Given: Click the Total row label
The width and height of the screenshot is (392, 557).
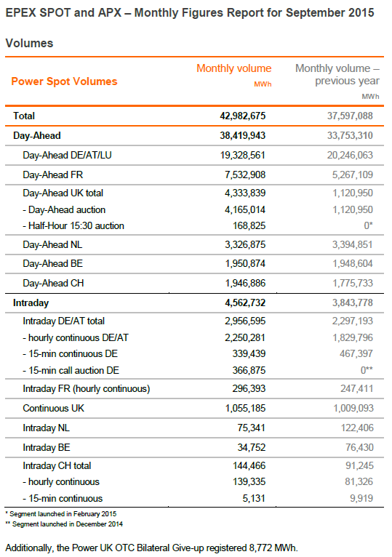Looking at the screenshot, I should pyautogui.click(x=24, y=116).
